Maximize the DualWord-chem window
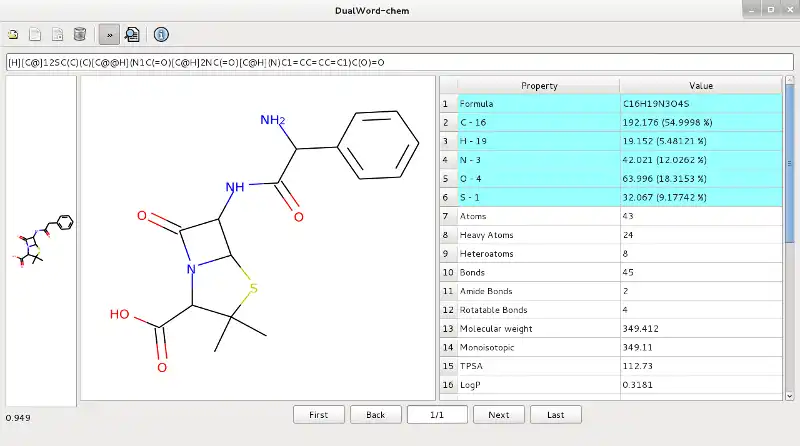The width and height of the screenshot is (800, 446). 771,10
